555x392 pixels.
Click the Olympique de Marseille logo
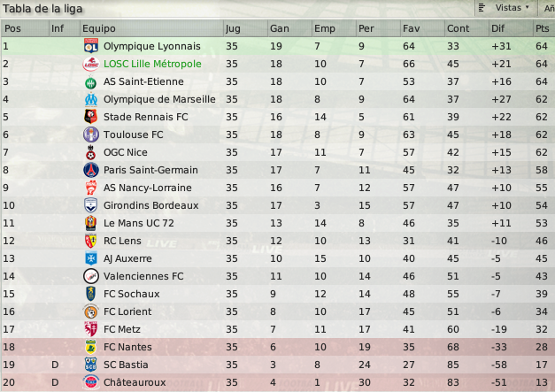tap(91, 99)
